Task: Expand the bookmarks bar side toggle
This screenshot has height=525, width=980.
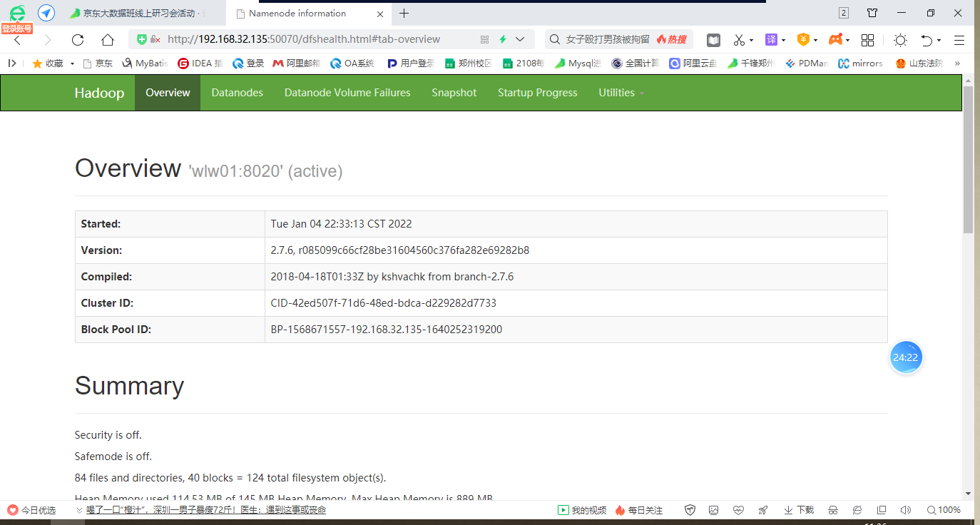Action: (11, 63)
